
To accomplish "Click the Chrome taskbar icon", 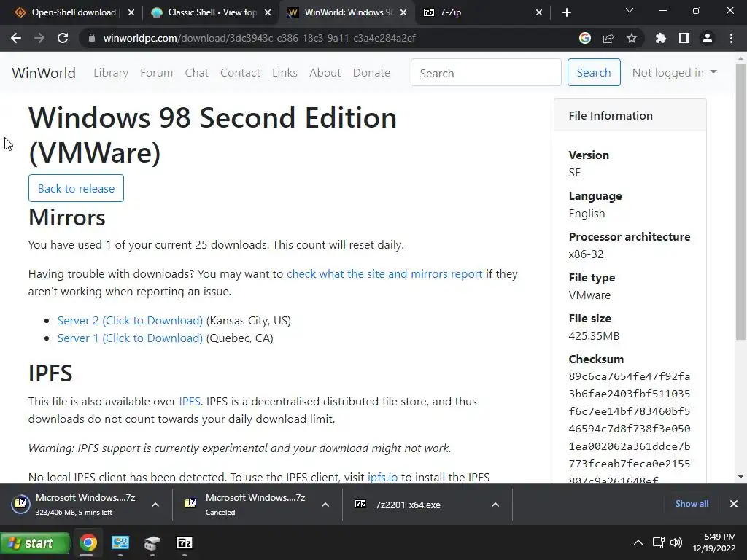I will pos(88,542).
